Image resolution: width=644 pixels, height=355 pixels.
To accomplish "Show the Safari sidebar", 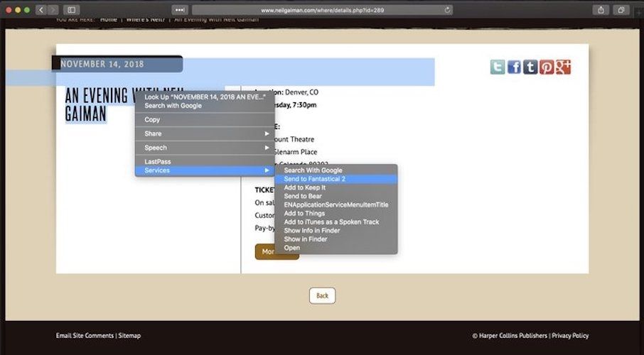I will click(x=71, y=10).
